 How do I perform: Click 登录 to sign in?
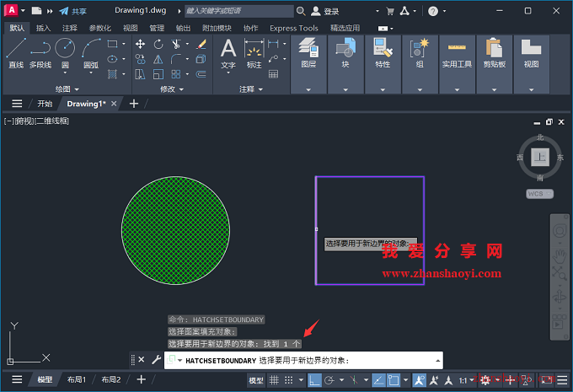325,11
